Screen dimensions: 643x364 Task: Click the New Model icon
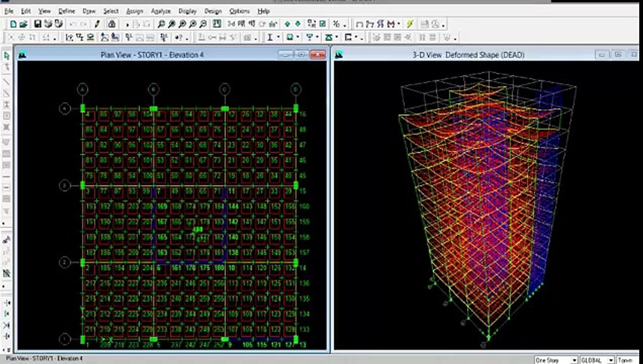(13, 24)
